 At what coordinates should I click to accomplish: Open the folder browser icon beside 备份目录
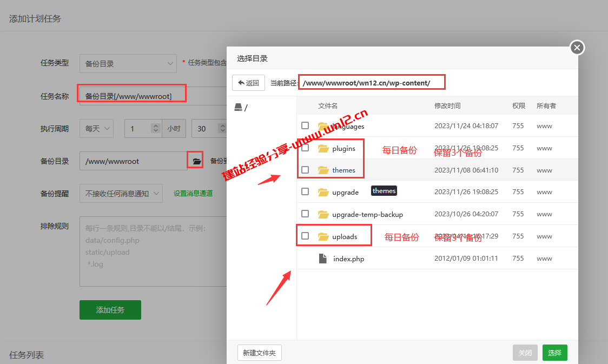(x=195, y=161)
